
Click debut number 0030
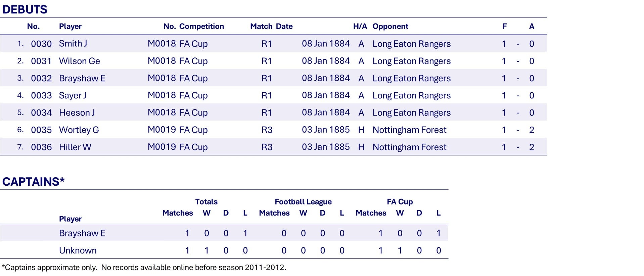pyautogui.click(x=41, y=44)
